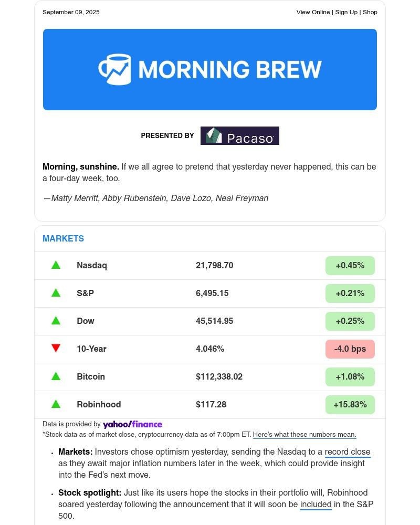
Task: Click the Nasdaq index name
Action: click(x=92, y=266)
